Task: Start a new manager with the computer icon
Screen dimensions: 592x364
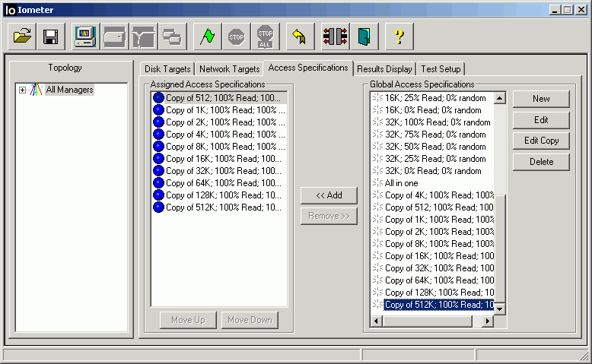Action: pyautogui.click(x=86, y=36)
